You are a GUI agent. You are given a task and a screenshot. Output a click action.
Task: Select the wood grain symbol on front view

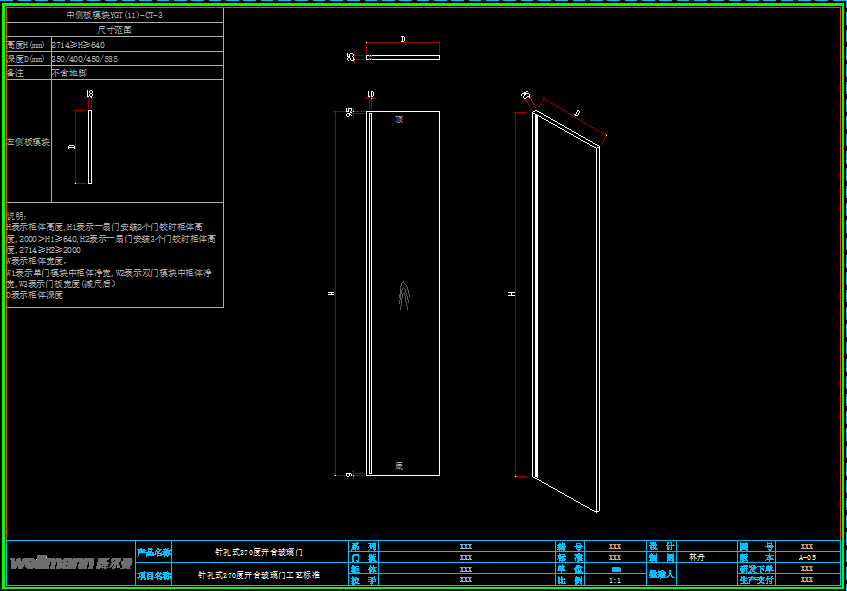coord(403,296)
